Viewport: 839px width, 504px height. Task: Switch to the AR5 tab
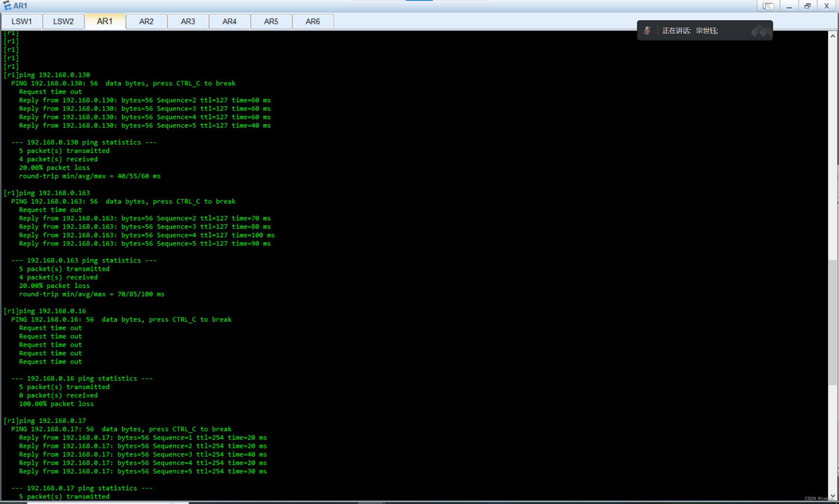pos(271,21)
